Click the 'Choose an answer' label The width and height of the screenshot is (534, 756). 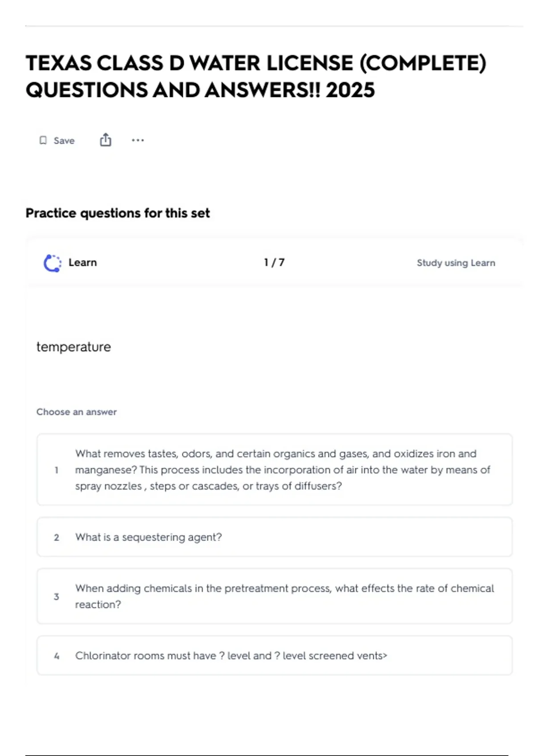coord(77,412)
